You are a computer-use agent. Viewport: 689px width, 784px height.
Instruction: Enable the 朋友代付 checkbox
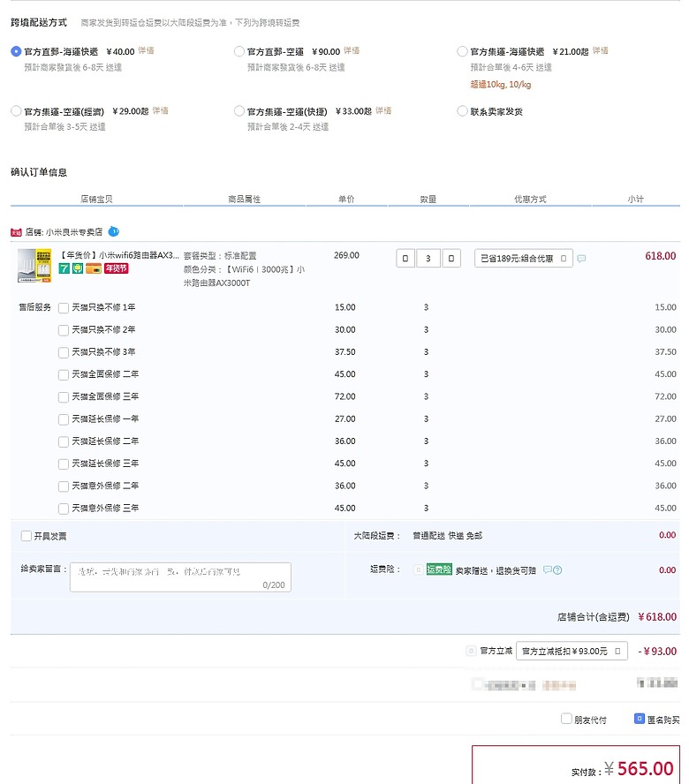tap(566, 719)
